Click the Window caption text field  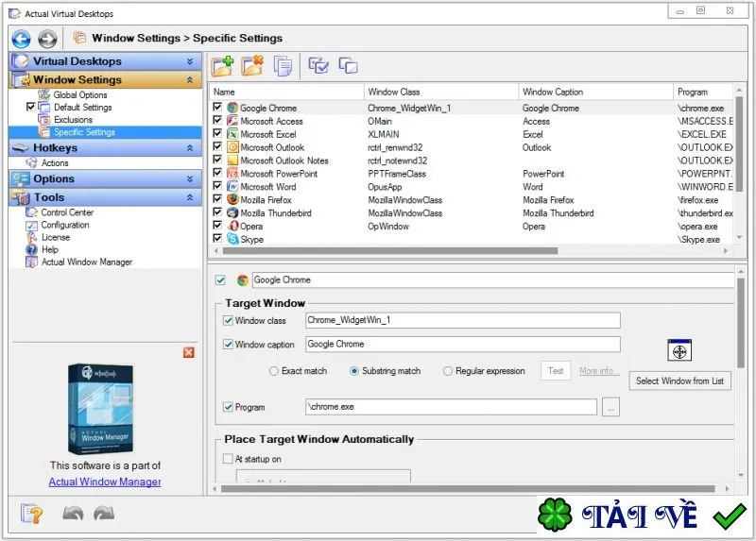[x=463, y=344]
